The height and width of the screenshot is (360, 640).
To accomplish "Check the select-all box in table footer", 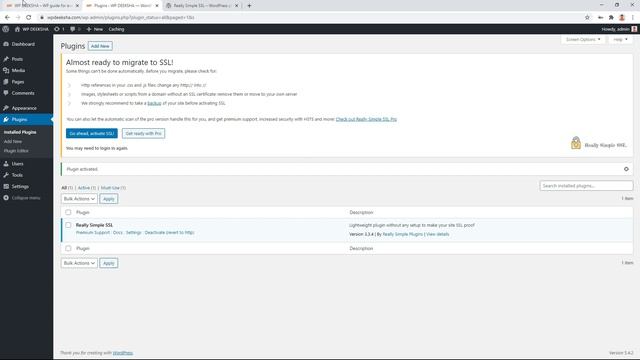I will [x=68, y=248].
